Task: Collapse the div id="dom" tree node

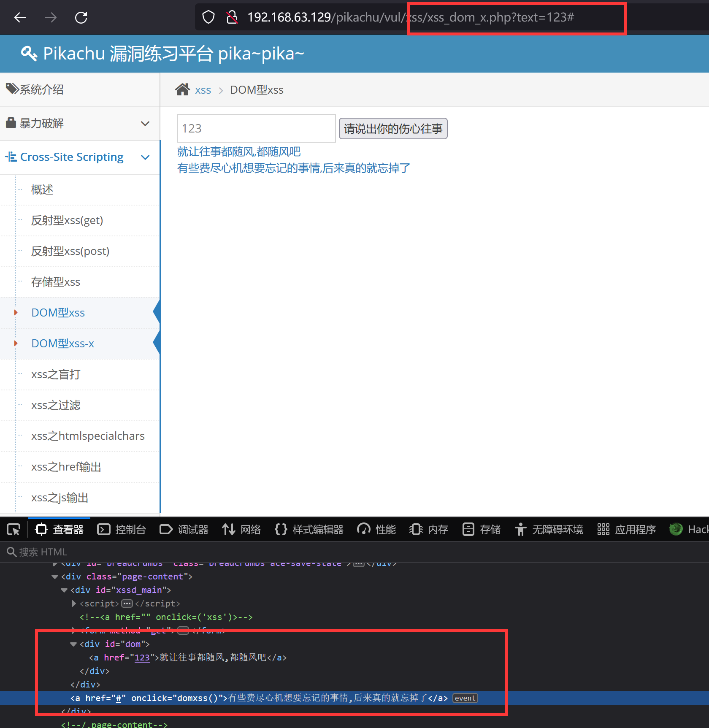Action: 73,644
